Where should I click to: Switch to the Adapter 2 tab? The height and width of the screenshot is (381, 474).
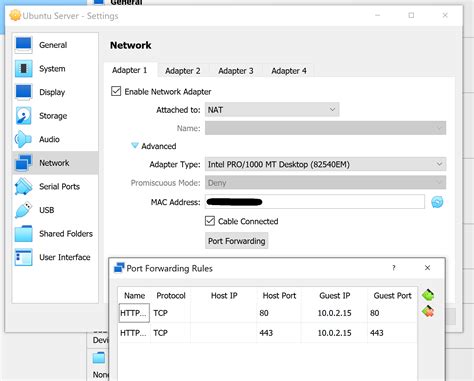[183, 71]
